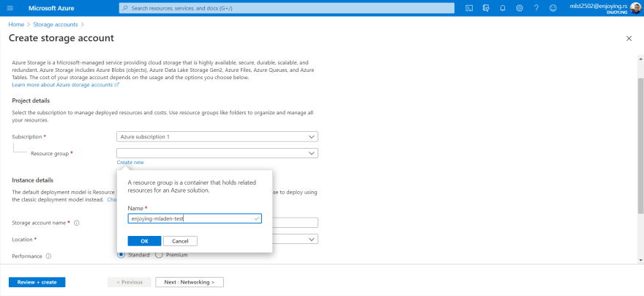
Task: Expand the Resource group dropdown
Action: 217,153
